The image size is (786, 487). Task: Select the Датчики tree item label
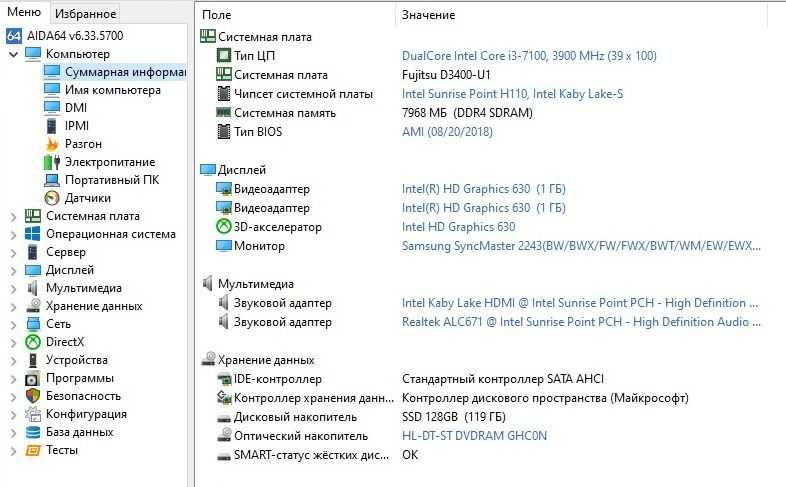click(88, 198)
